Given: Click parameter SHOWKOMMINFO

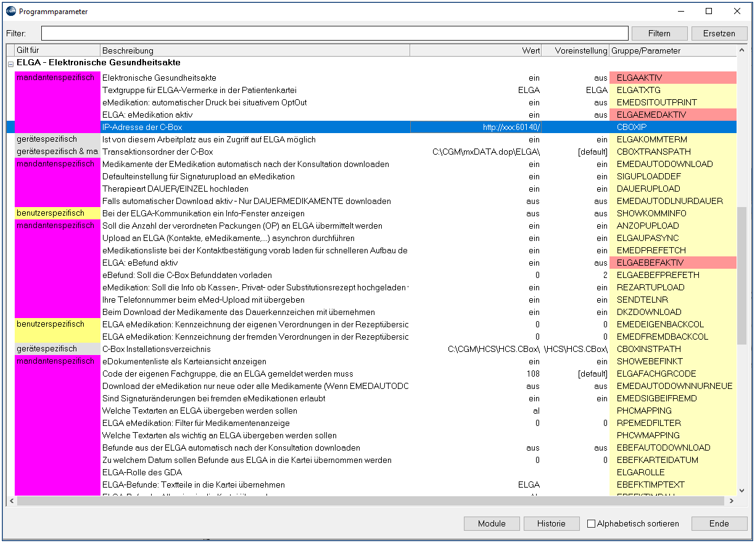Looking at the screenshot, I should tap(651, 213).
